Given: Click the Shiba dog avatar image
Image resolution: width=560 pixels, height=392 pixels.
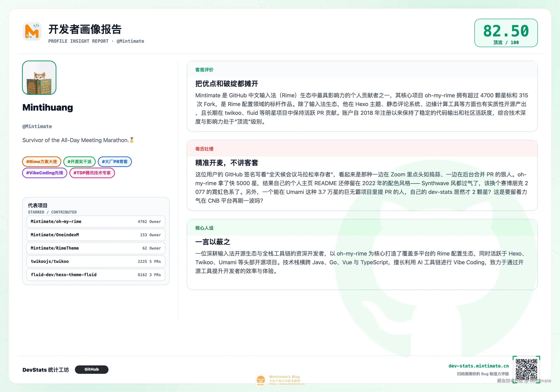Looking at the screenshot, I should tap(39, 78).
